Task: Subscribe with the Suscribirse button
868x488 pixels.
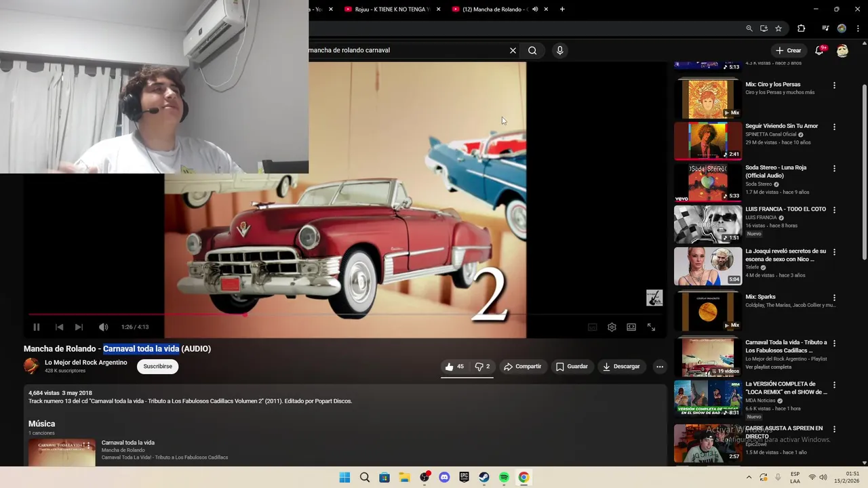Action: point(158,366)
